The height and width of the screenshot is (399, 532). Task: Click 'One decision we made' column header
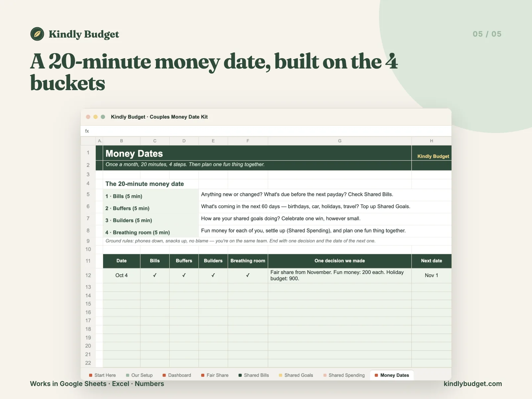click(x=340, y=261)
